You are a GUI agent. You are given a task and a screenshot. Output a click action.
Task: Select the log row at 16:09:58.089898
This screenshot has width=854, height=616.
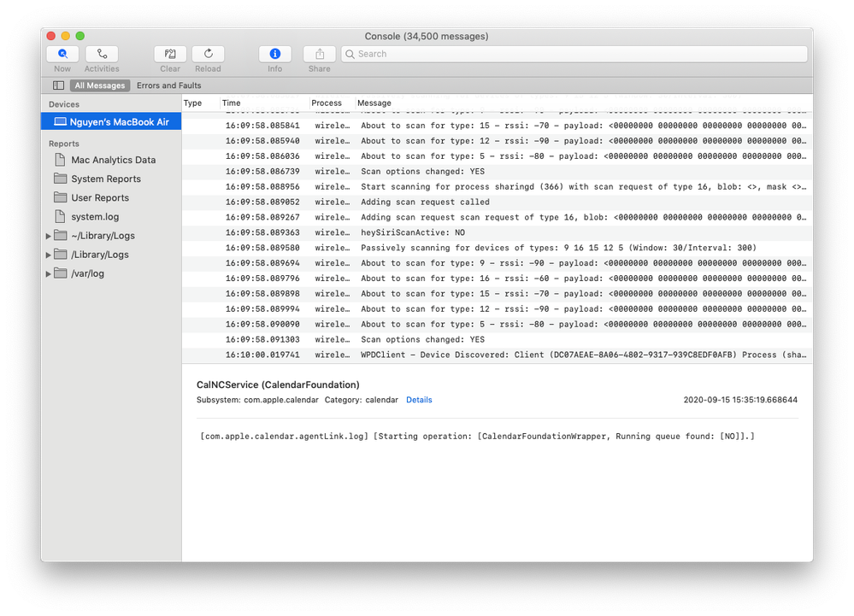[498, 293]
